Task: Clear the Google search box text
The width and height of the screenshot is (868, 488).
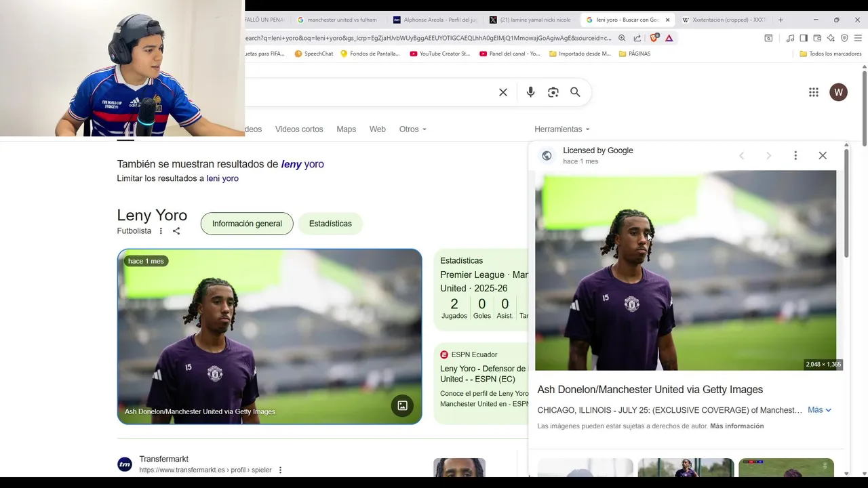Action: (x=503, y=92)
